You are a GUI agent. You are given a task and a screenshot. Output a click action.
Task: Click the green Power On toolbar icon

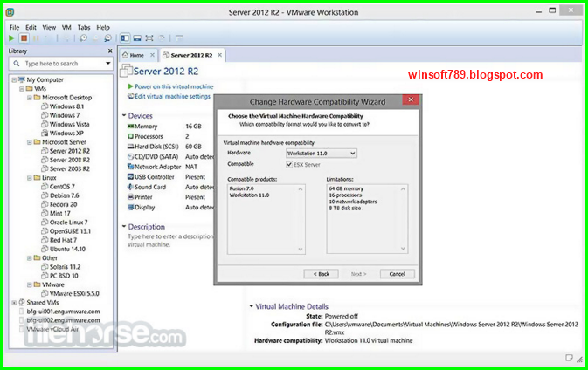point(11,38)
